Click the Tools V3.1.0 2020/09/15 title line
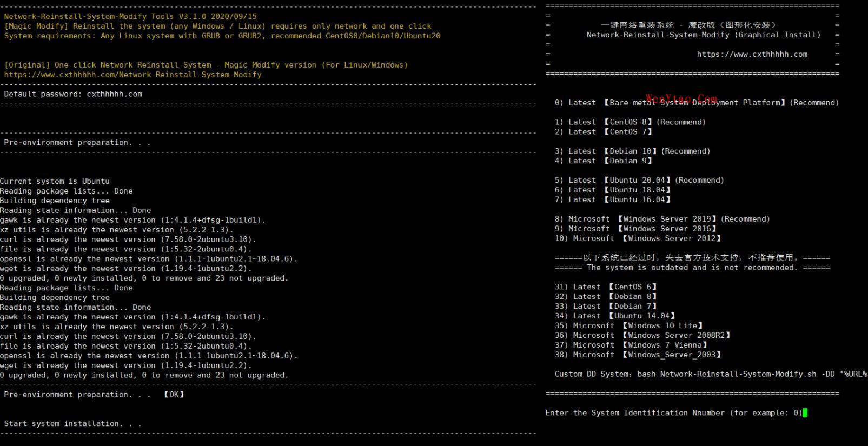This screenshot has height=446, width=868. 130,17
